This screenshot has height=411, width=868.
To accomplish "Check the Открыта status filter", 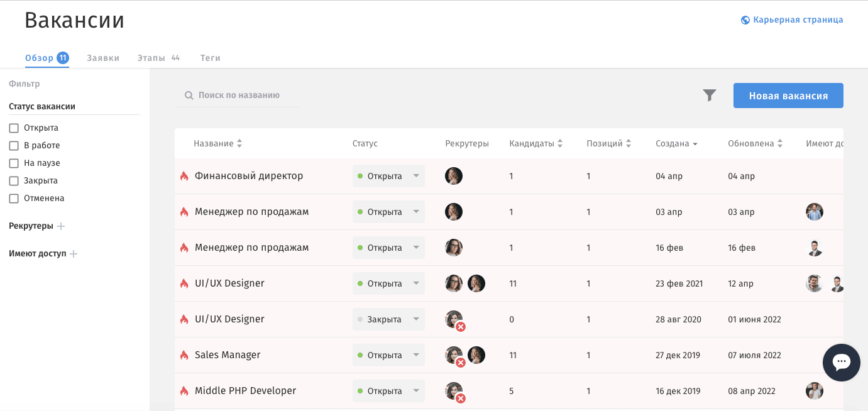I will pyautogui.click(x=14, y=128).
